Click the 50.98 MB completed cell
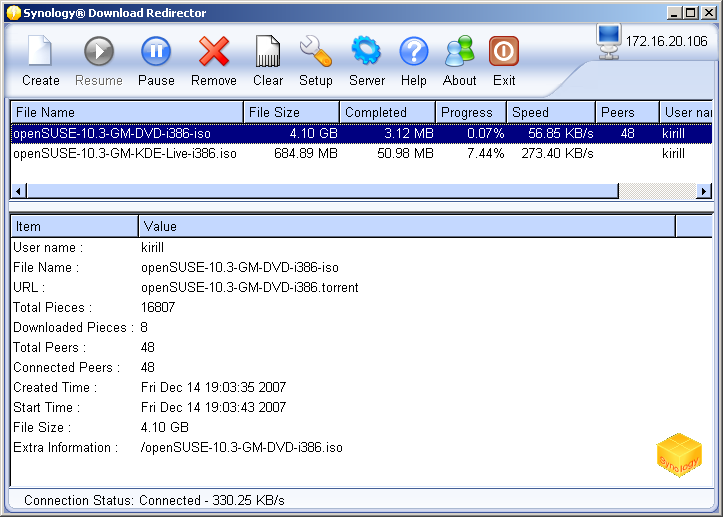Image resolution: width=723 pixels, height=517 pixels. 405,154
